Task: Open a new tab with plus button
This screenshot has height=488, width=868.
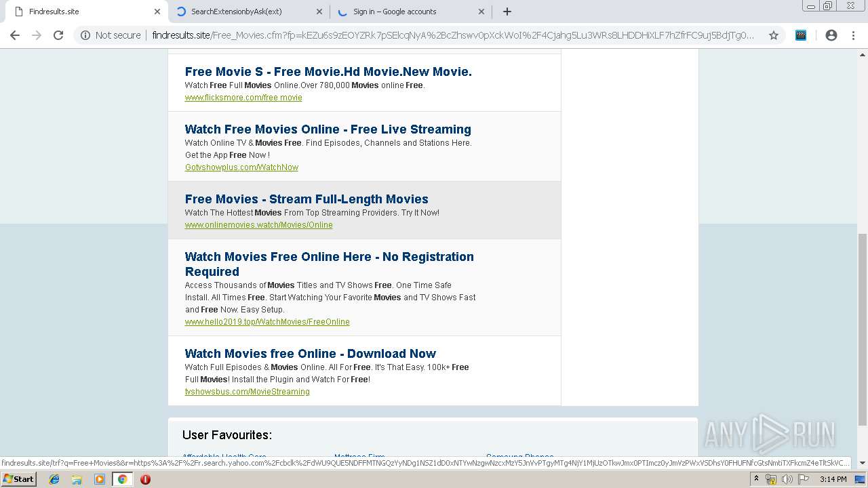Action: (507, 12)
